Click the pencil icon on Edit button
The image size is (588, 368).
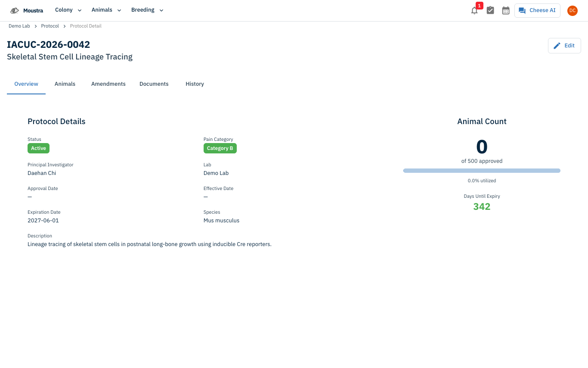557,46
